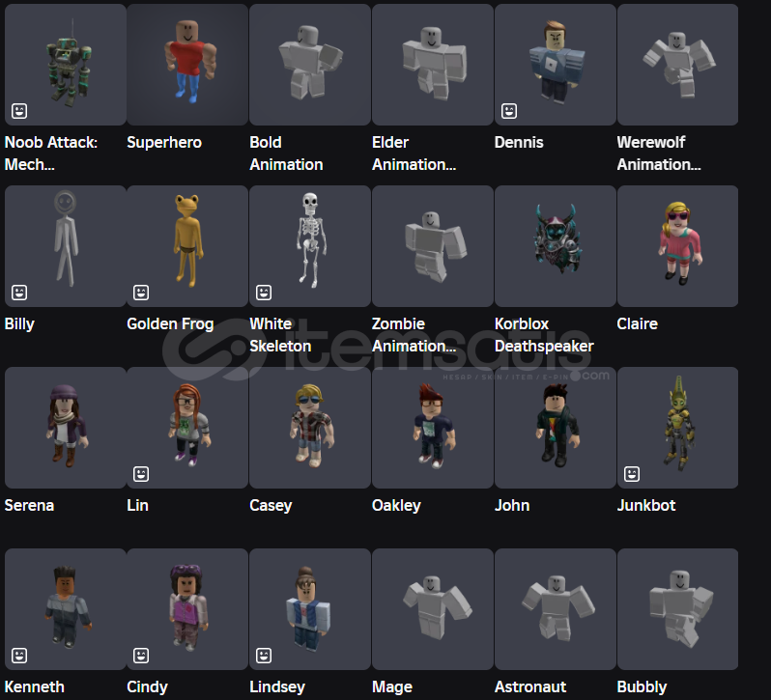Open the Billy stick figure thumbnail
Screen dimensions: 771x700
click(66, 246)
